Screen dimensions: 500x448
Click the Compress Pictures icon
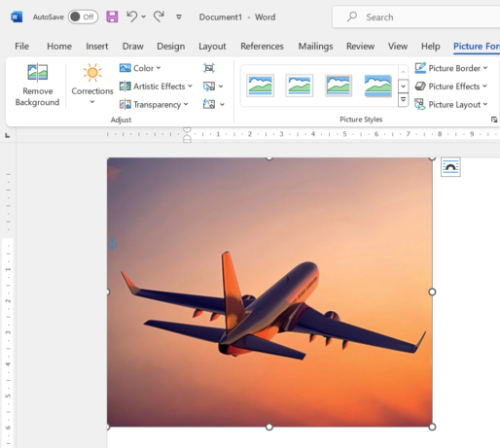[x=209, y=68]
